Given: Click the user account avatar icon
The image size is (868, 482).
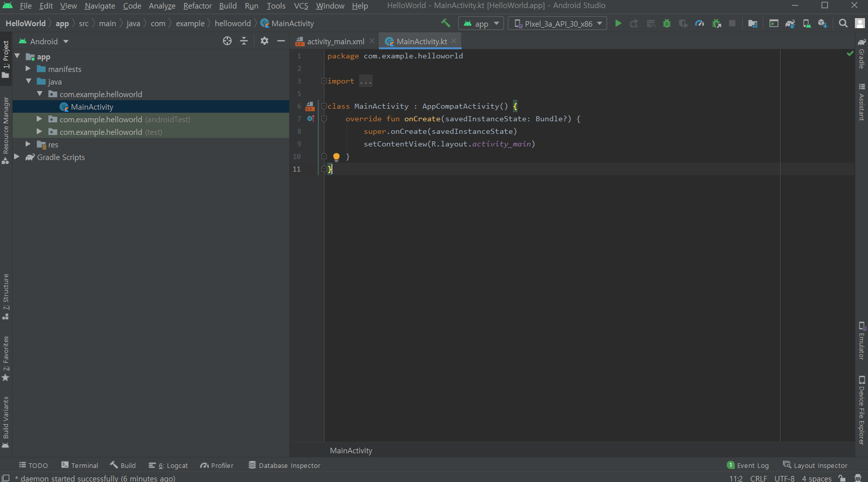Looking at the screenshot, I should (860, 23).
